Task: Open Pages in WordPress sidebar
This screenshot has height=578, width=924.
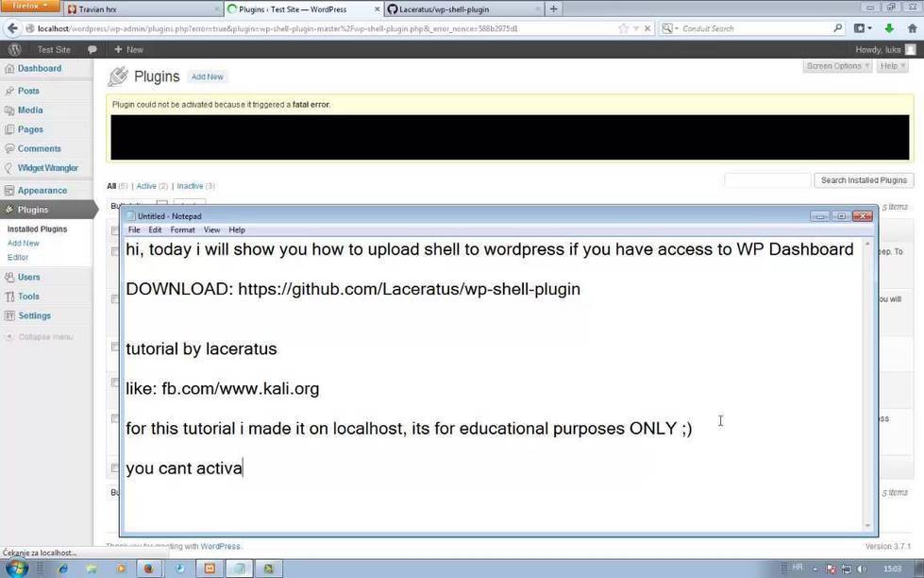Action: [30, 129]
